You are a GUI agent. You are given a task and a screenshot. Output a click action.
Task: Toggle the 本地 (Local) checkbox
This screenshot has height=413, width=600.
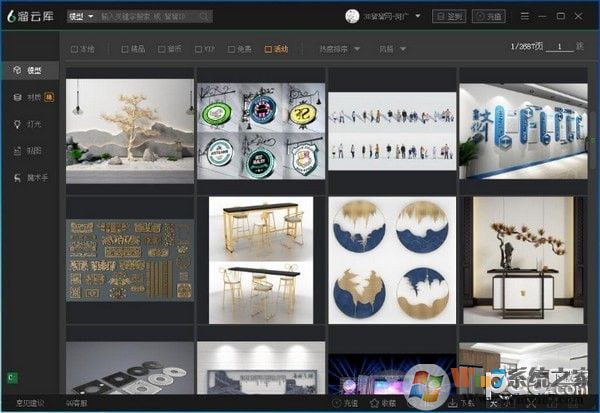(x=75, y=48)
